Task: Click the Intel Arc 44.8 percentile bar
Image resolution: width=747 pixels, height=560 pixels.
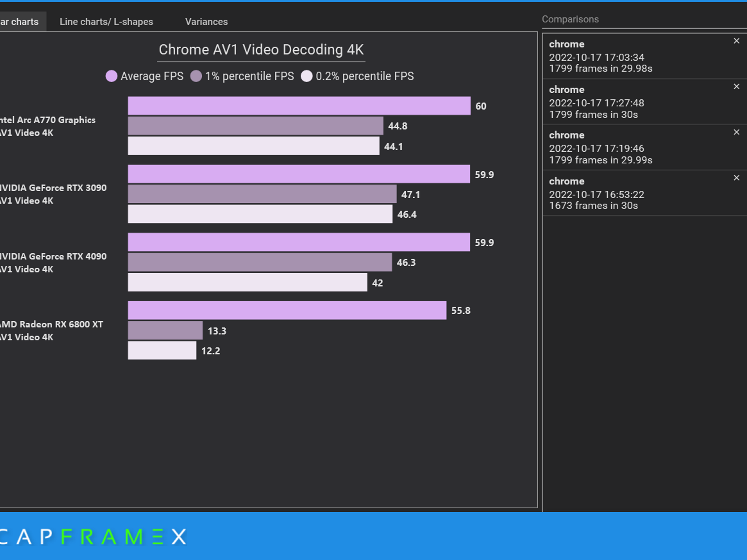Action: (256, 126)
